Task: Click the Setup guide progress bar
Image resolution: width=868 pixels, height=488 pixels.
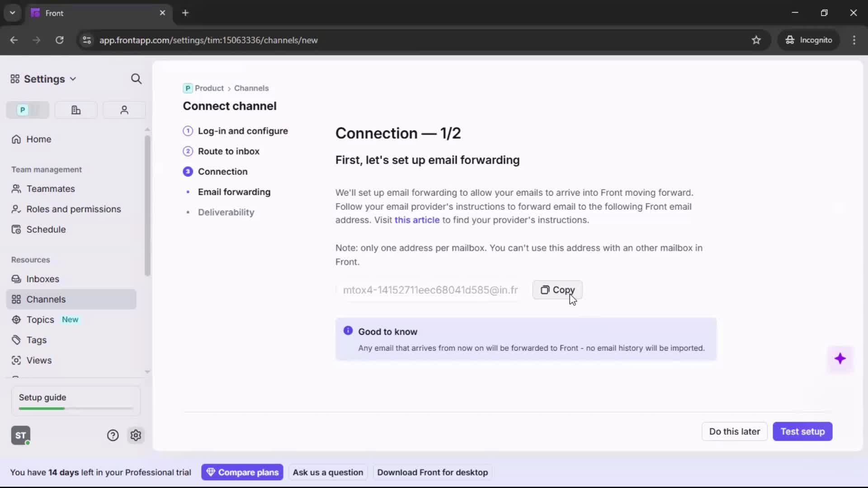Action: pos(74,408)
